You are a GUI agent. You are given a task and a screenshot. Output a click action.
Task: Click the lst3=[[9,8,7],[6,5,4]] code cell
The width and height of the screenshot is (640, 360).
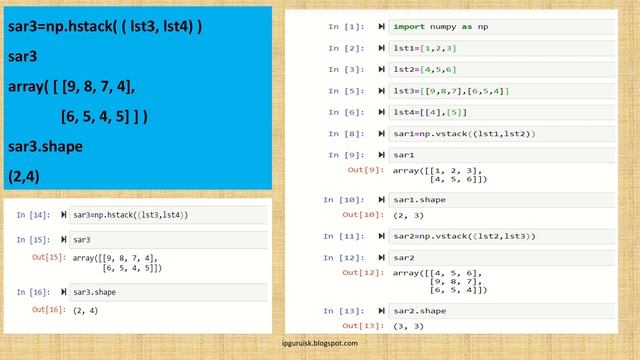click(x=502, y=91)
